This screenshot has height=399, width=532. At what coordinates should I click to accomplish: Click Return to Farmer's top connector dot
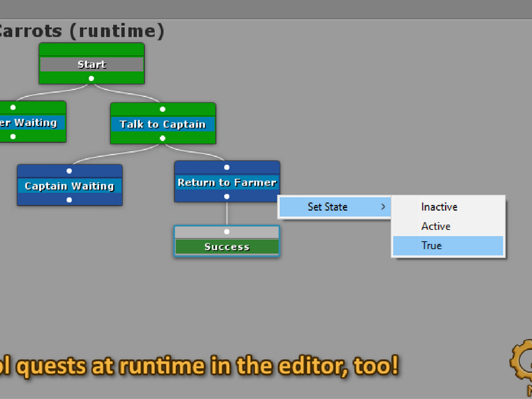point(227,168)
